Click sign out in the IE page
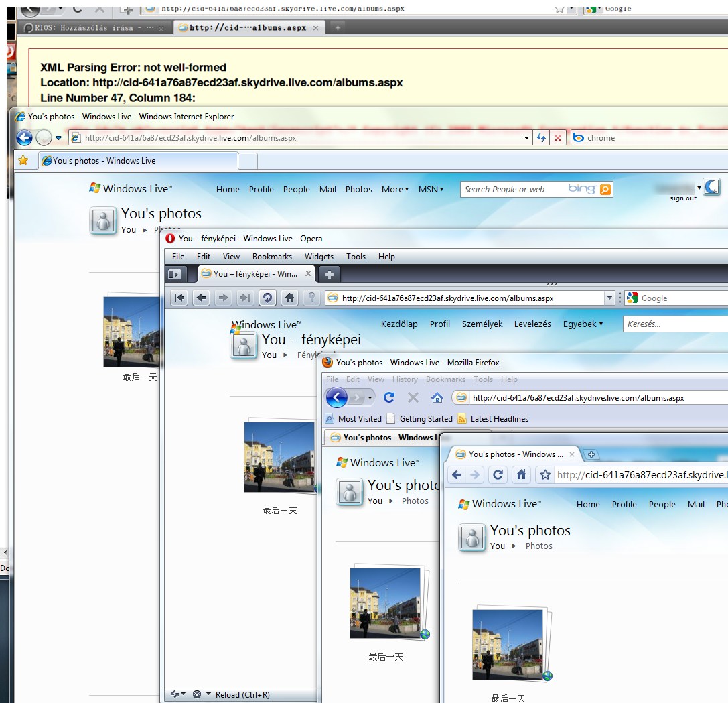 click(683, 198)
